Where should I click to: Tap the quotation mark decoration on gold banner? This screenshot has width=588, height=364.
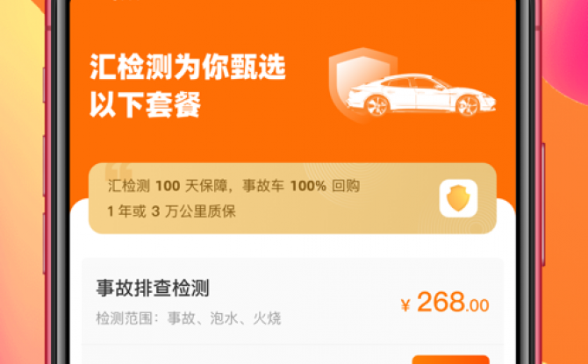[118, 172]
